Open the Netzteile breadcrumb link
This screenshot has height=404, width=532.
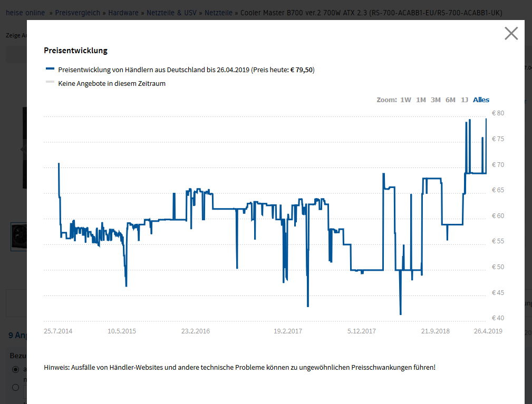[x=218, y=13]
